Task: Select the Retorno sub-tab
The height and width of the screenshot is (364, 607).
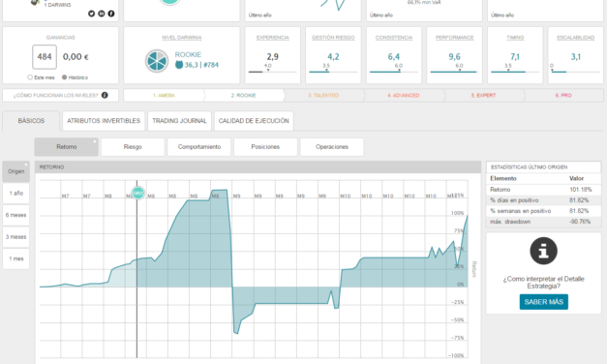Action: (67, 147)
